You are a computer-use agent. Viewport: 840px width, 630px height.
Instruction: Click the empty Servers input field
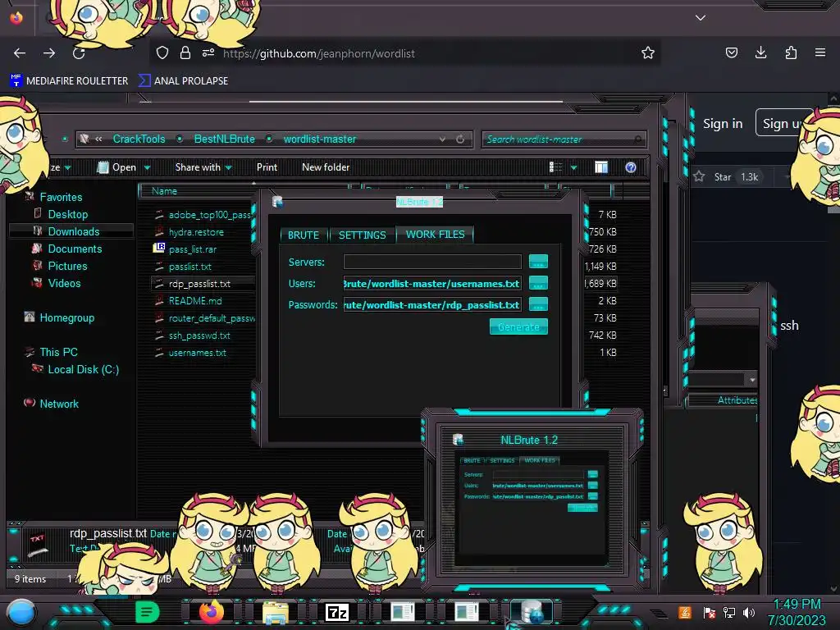point(432,262)
